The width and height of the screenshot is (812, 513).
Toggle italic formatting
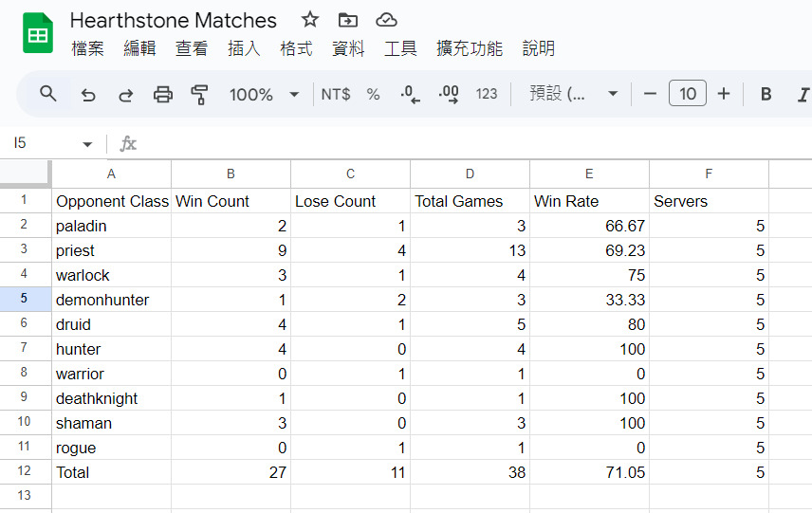[803, 94]
